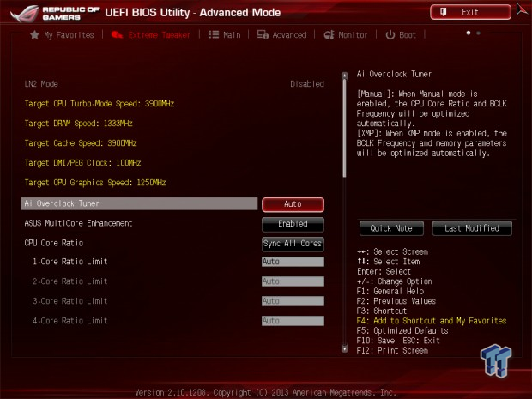This screenshot has width=532, height=399.
Task: Click the first page indicator dot
Action: click(x=469, y=33)
